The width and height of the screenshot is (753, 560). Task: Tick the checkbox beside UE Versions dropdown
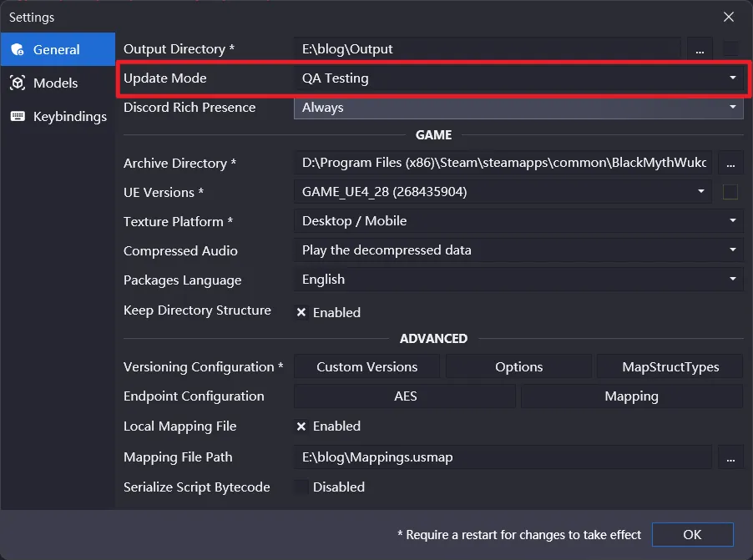click(730, 192)
